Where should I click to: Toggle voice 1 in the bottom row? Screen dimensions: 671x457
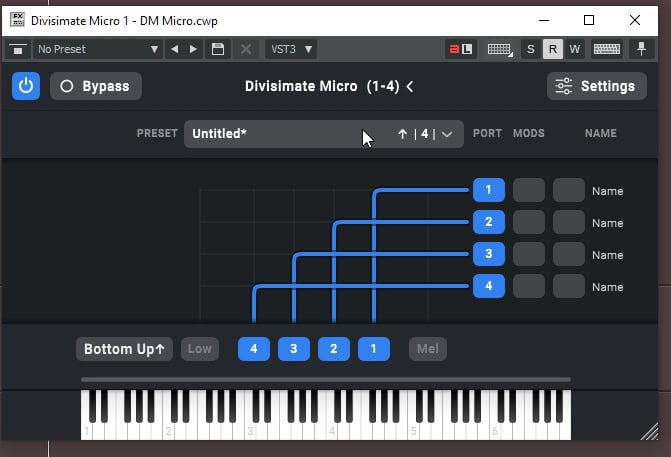coord(374,349)
